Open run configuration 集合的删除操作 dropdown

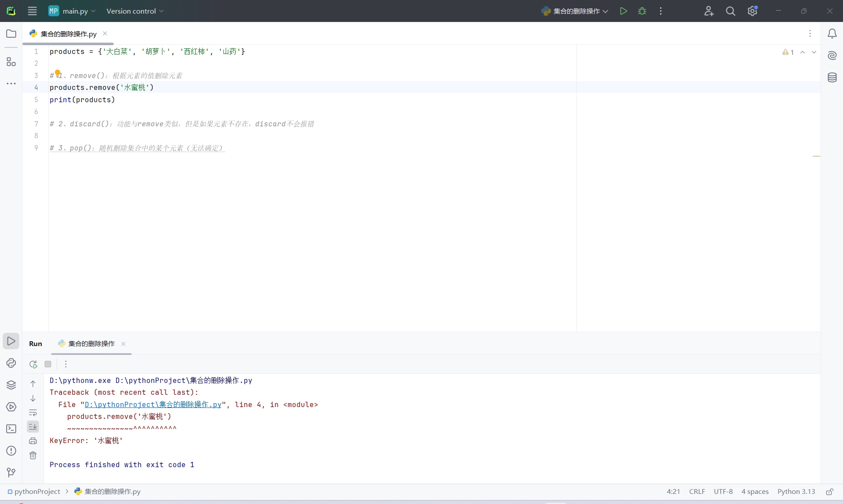[576, 11]
